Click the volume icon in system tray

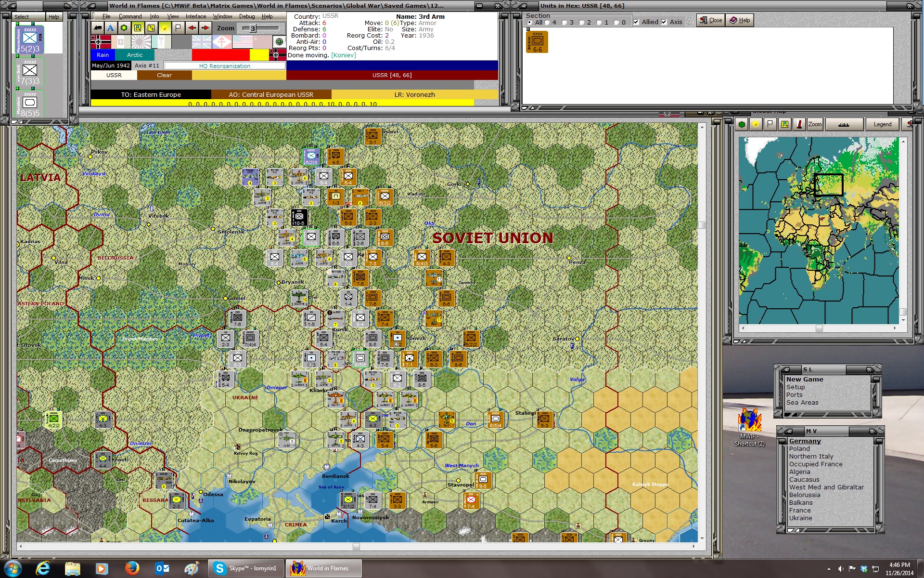point(841,569)
